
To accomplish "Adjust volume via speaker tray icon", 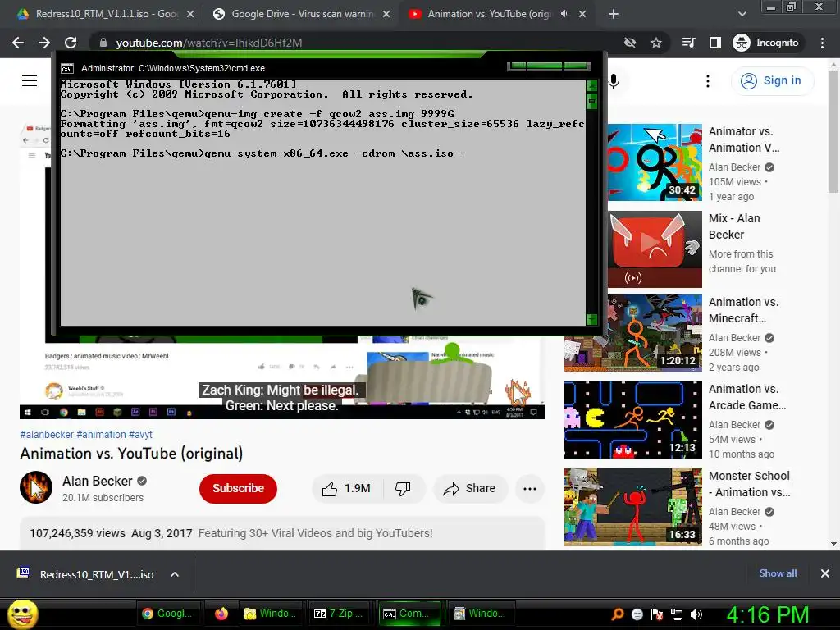I will 696,614.
